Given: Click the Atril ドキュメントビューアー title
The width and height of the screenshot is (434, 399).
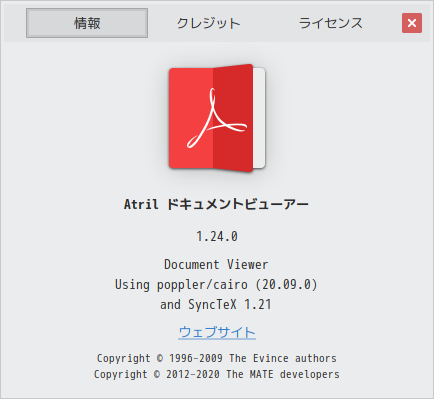Looking at the screenshot, I should click(x=217, y=204).
